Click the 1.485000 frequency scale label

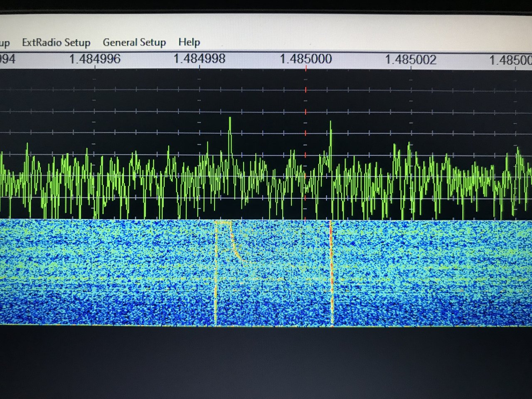pos(306,59)
